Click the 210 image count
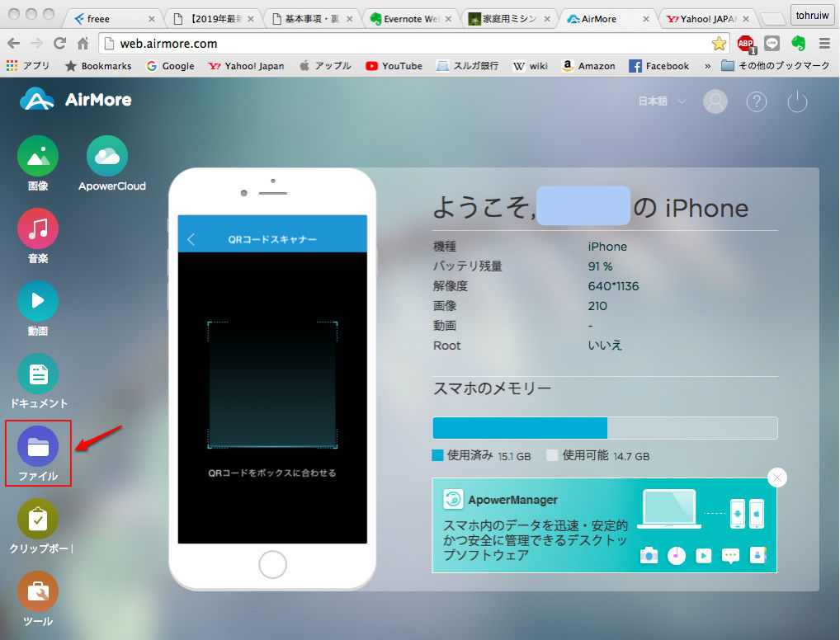This screenshot has height=640, width=840. (x=597, y=306)
